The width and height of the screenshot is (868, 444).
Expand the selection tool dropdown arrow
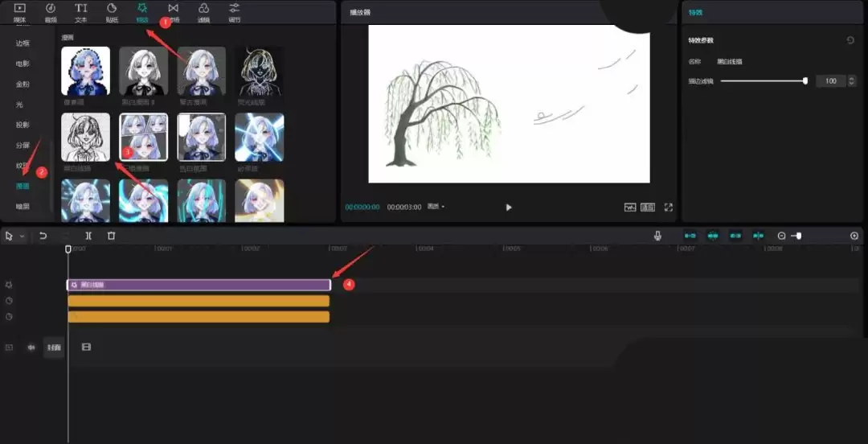click(x=22, y=236)
